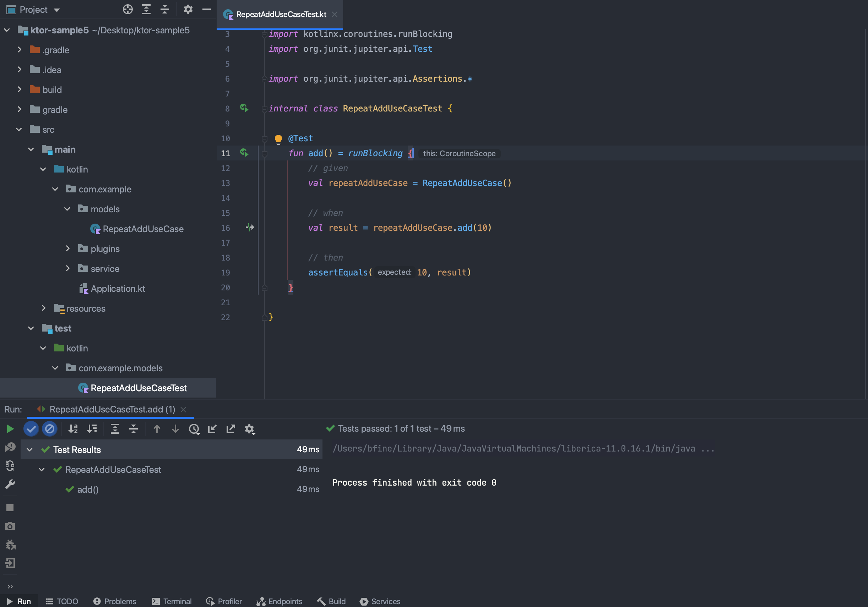Screen dimensions: 868x607
Task: Click Export Test Results icon
Action: pos(230,428)
